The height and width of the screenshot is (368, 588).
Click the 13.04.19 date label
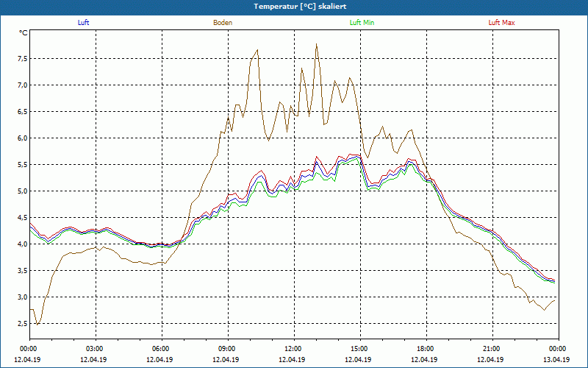[556, 360]
